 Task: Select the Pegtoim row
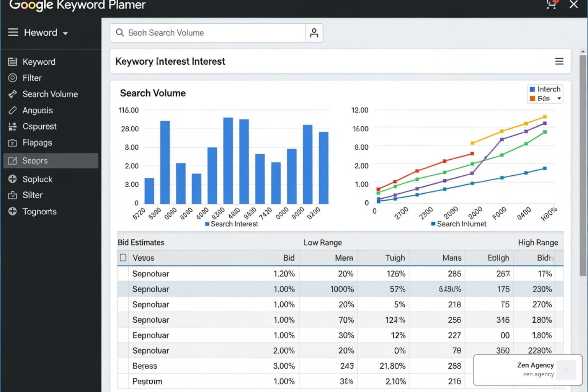[x=340, y=381]
